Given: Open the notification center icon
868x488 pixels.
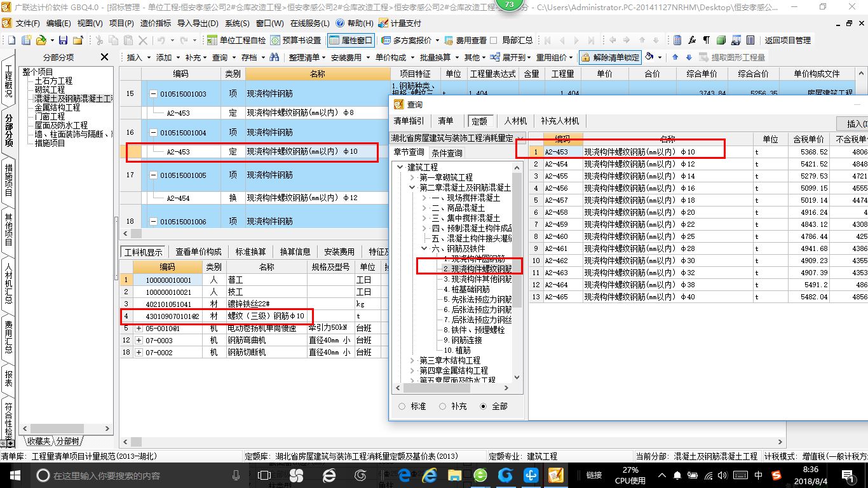Looking at the screenshot, I should (x=848, y=475).
